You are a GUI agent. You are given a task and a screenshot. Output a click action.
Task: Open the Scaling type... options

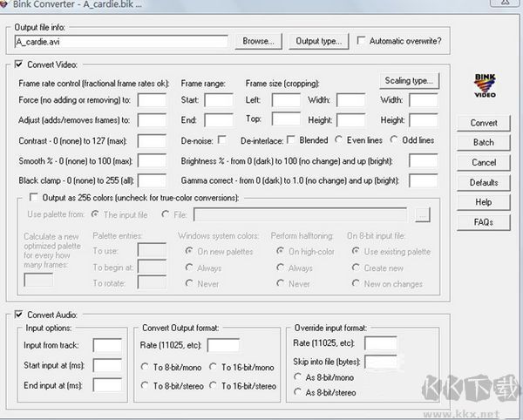(409, 81)
